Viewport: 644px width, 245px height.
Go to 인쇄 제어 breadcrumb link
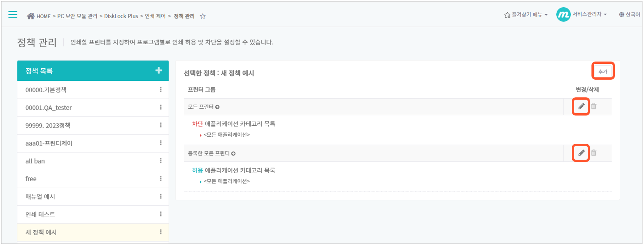[155, 16]
